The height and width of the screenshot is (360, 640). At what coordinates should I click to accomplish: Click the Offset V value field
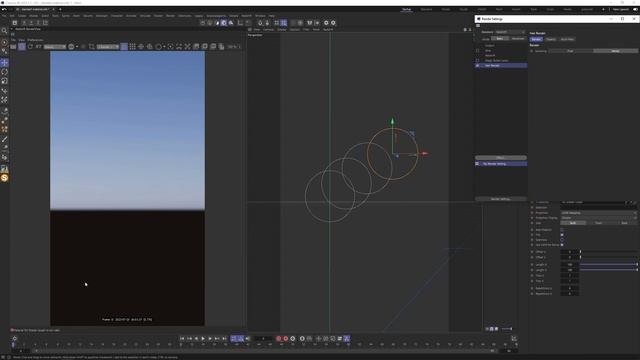tap(570, 257)
